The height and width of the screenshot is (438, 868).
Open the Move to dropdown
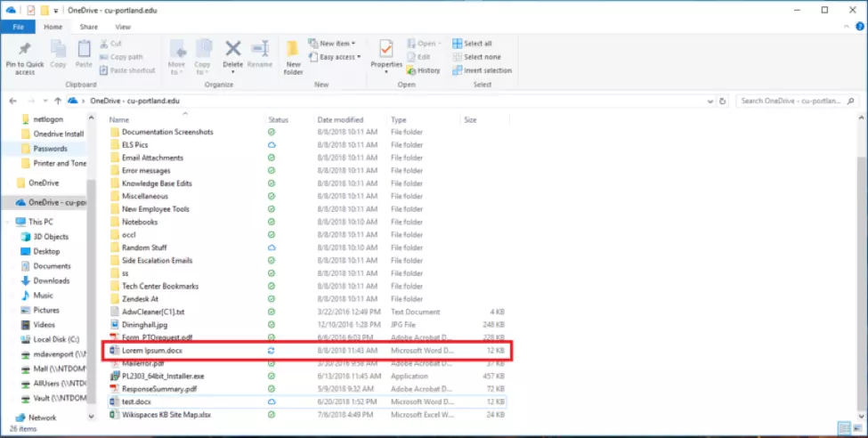[x=177, y=57]
